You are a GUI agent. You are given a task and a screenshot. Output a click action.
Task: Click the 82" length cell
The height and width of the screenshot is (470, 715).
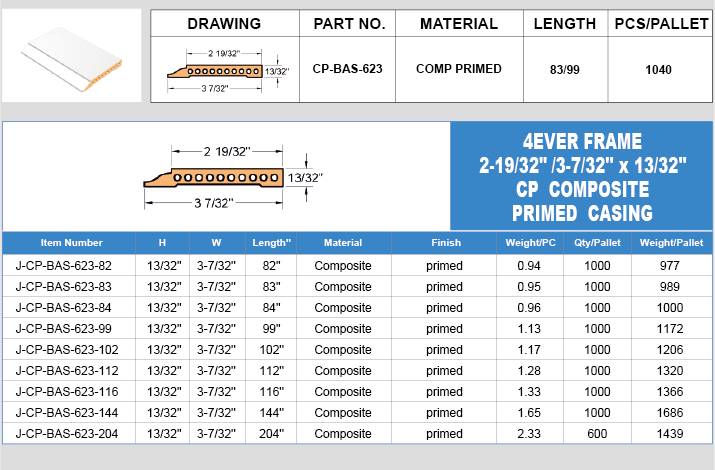pyautogui.click(x=271, y=265)
